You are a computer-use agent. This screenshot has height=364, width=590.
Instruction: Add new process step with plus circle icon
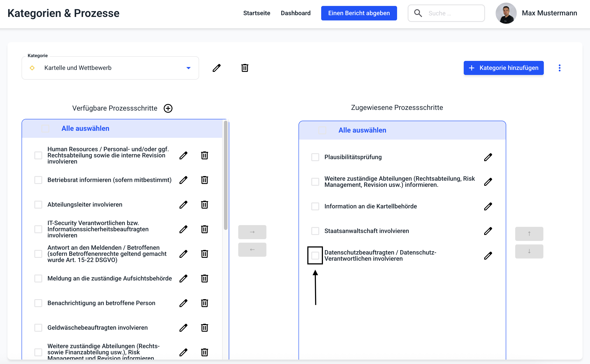(x=168, y=108)
